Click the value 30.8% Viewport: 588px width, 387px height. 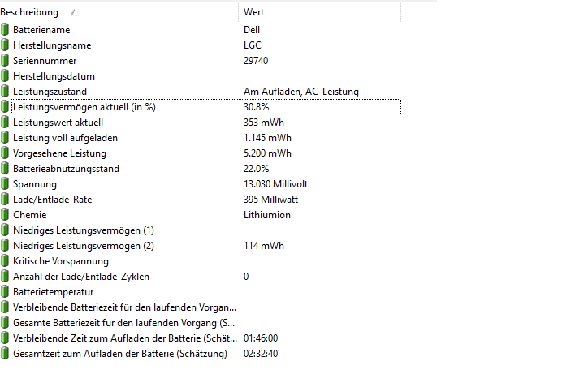coord(256,107)
